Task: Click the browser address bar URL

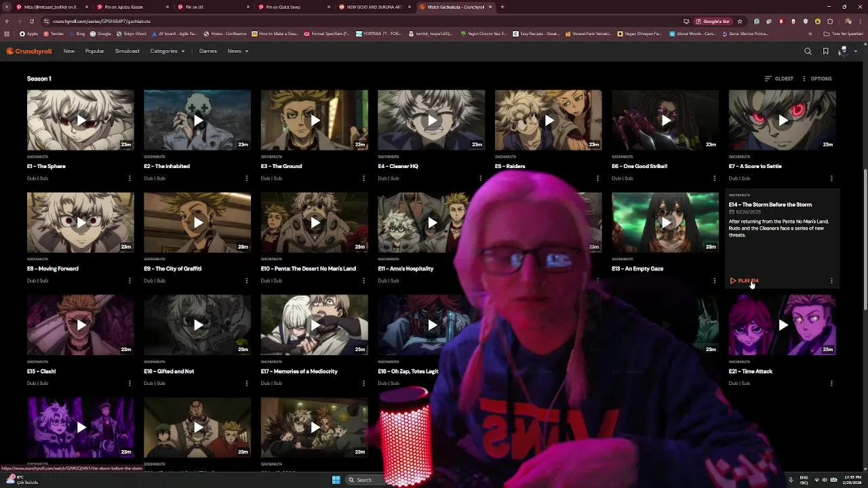Action: (102, 21)
